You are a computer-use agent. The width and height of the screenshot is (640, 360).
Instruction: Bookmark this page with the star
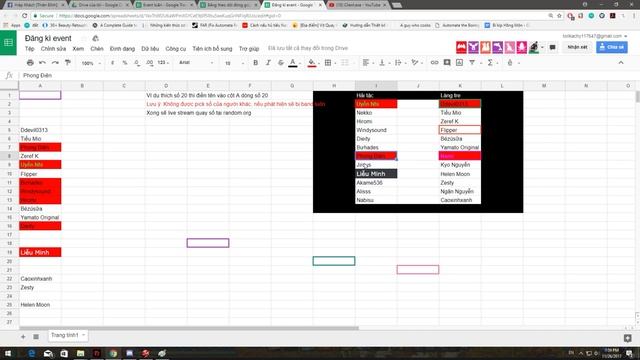tap(559, 16)
